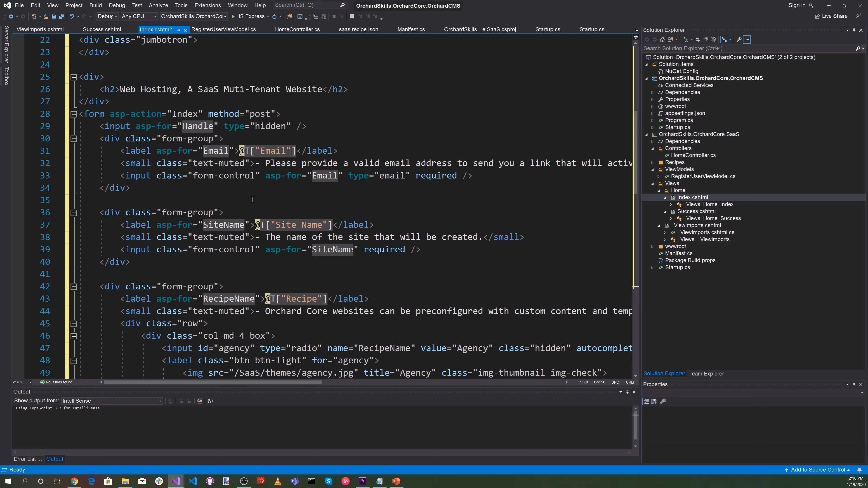The image size is (868, 488).
Task: Click the Refresh browser icon in toolbar
Action: pos(274,16)
